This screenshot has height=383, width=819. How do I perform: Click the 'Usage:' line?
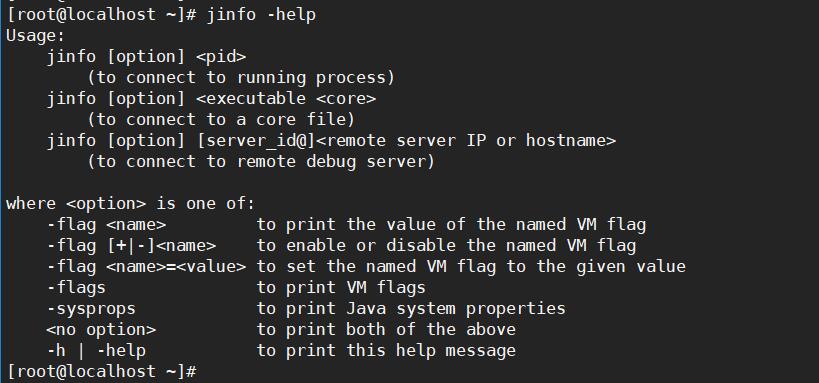[35, 36]
